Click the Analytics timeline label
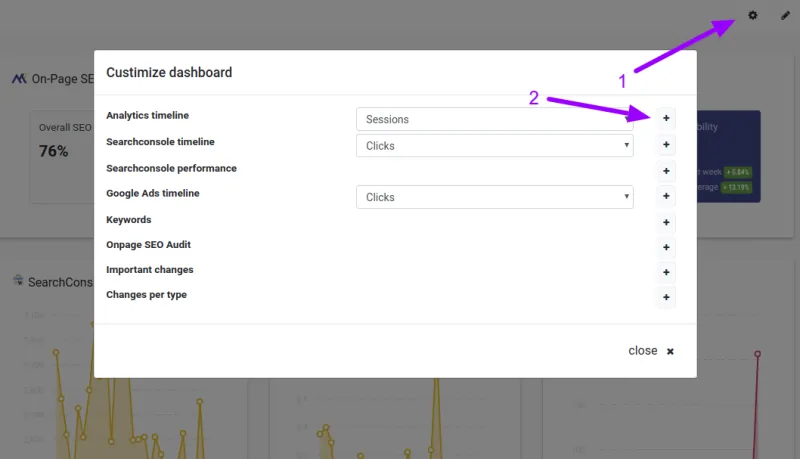 tap(147, 115)
